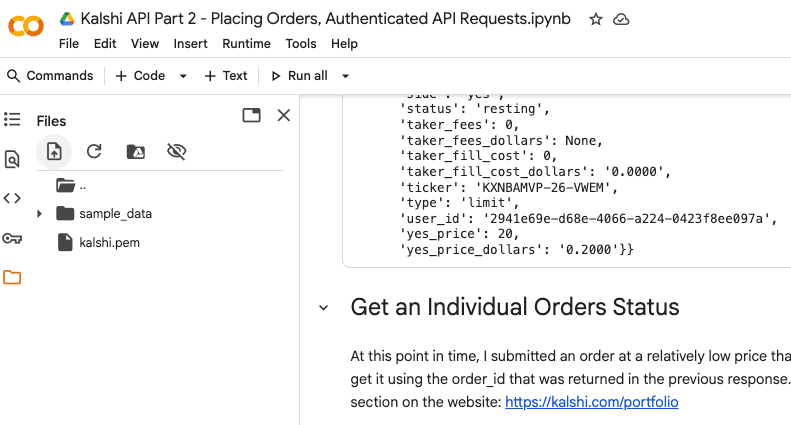The height and width of the screenshot is (425, 791).
Task: Open the Table of contents sidebar icon
Action: pos(12,120)
